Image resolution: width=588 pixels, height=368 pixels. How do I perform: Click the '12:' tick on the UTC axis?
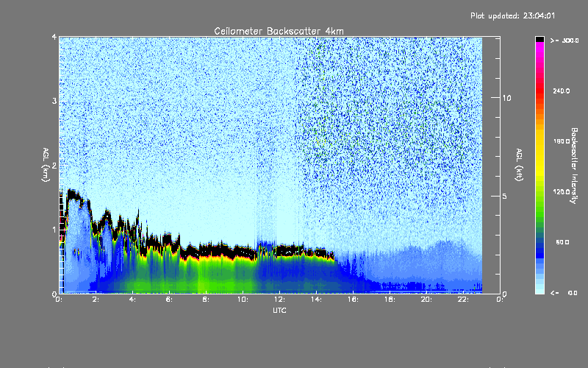click(279, 300)
